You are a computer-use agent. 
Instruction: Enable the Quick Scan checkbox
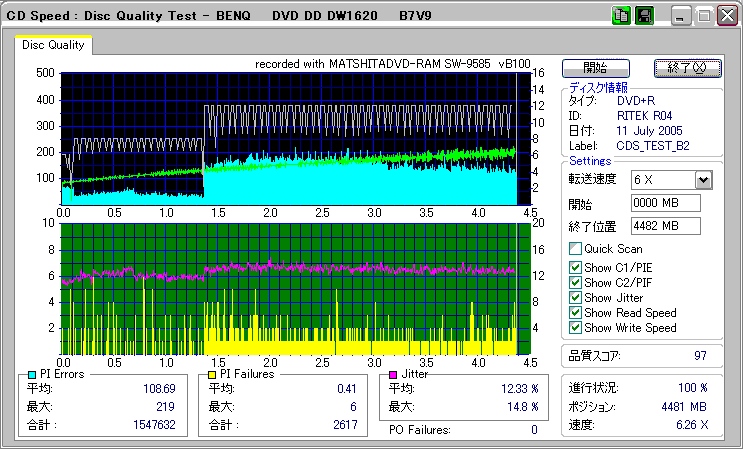click(x=575, y=249)
